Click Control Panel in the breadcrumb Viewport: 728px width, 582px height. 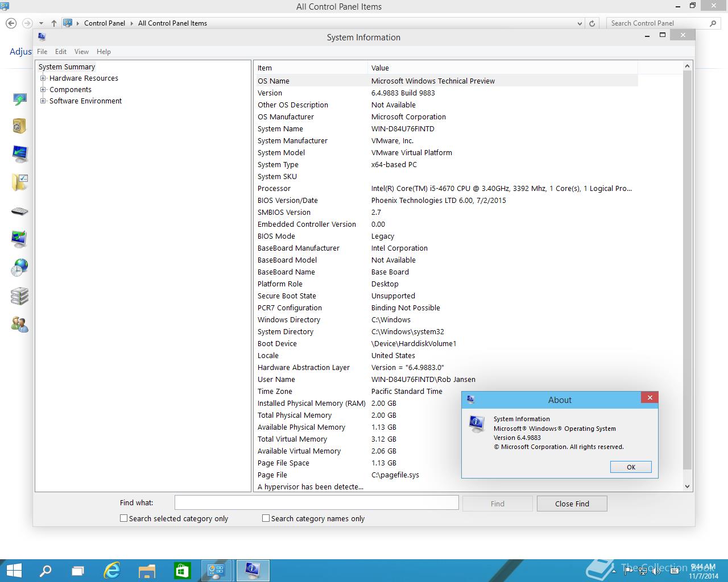tap(105, 23)
